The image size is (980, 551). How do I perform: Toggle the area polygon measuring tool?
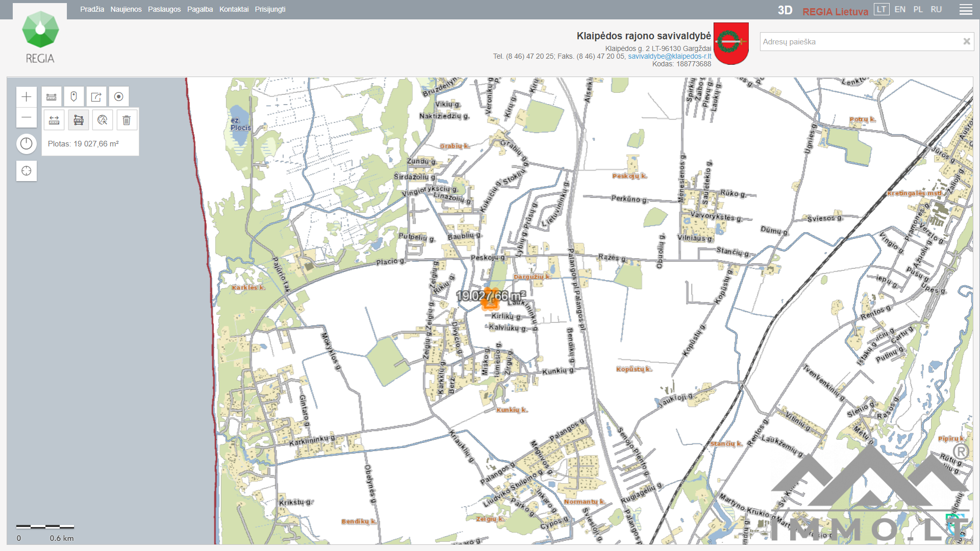(79, 120)
